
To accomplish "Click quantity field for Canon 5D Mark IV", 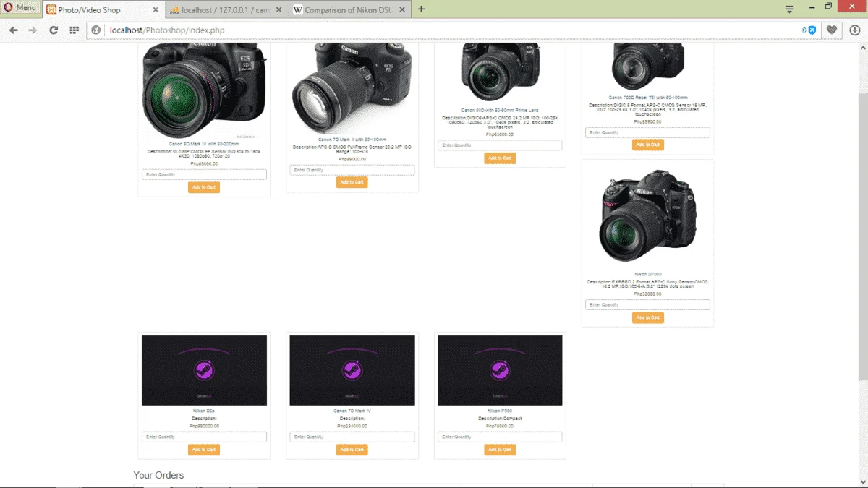I will click(x=204, y=175).
